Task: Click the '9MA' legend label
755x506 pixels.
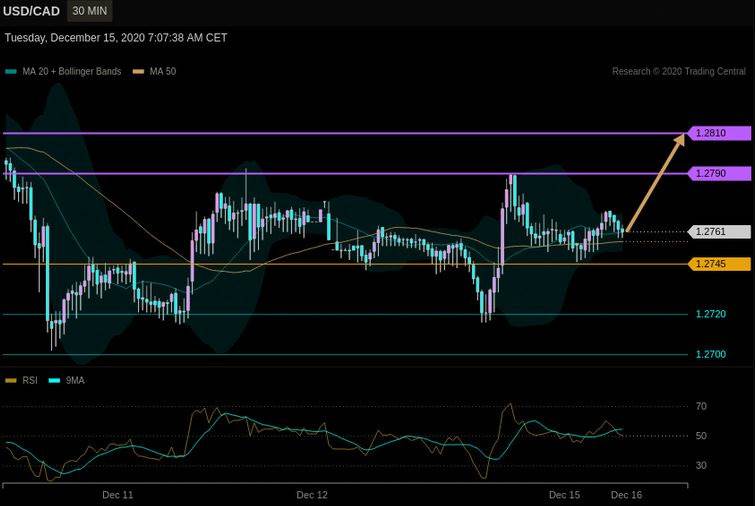Action: (75, 380)
